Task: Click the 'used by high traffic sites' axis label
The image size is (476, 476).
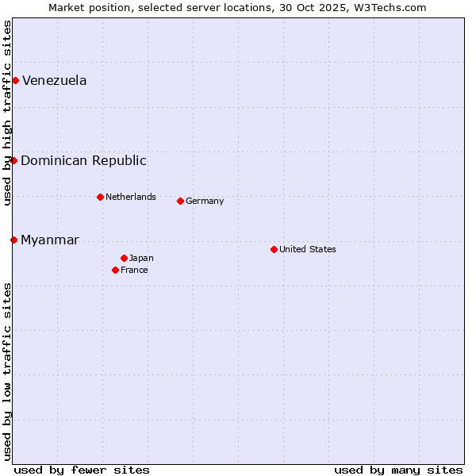Action: pos(7,113)
